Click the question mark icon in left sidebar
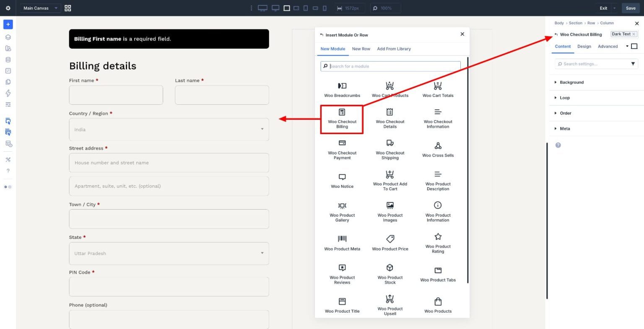 click(8, 171)
